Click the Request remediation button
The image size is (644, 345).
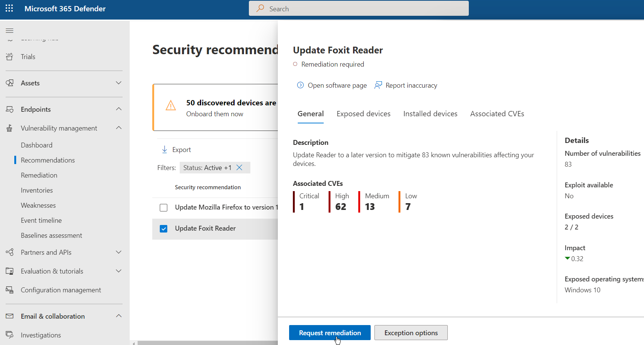330,333
